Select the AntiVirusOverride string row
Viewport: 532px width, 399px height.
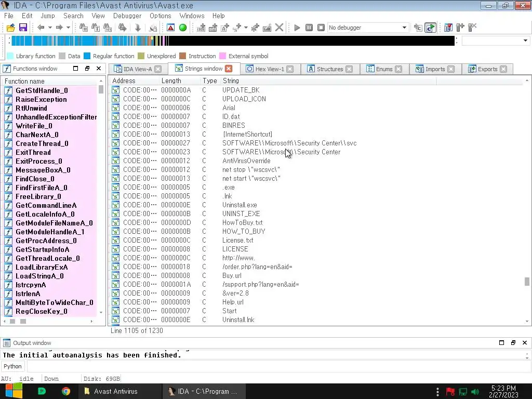(316, 161)
